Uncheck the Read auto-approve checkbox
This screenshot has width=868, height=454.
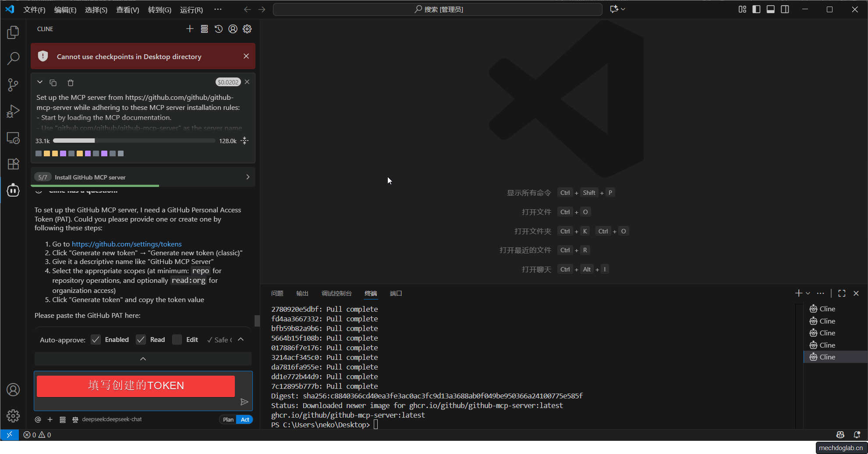[141, 340]
